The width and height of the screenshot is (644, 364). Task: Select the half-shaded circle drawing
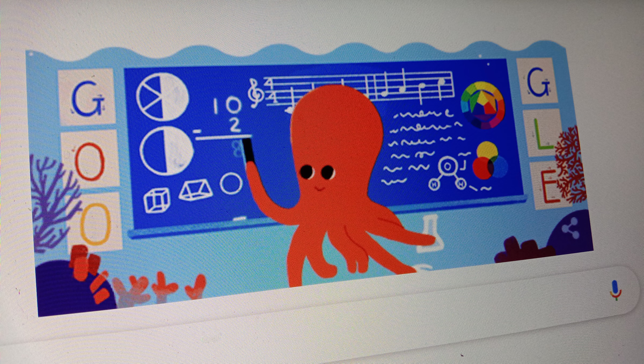pos(166,149)
